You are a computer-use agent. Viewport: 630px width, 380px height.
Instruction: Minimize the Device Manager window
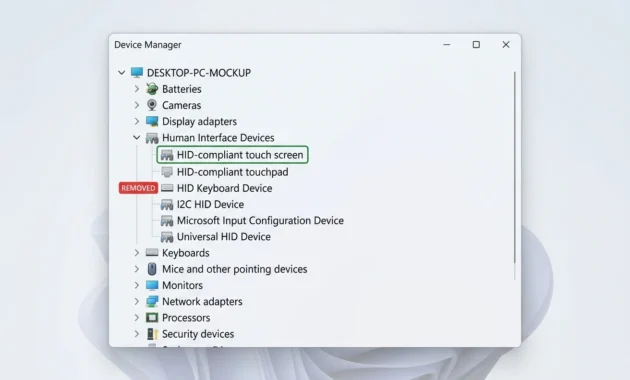(447, 45)
